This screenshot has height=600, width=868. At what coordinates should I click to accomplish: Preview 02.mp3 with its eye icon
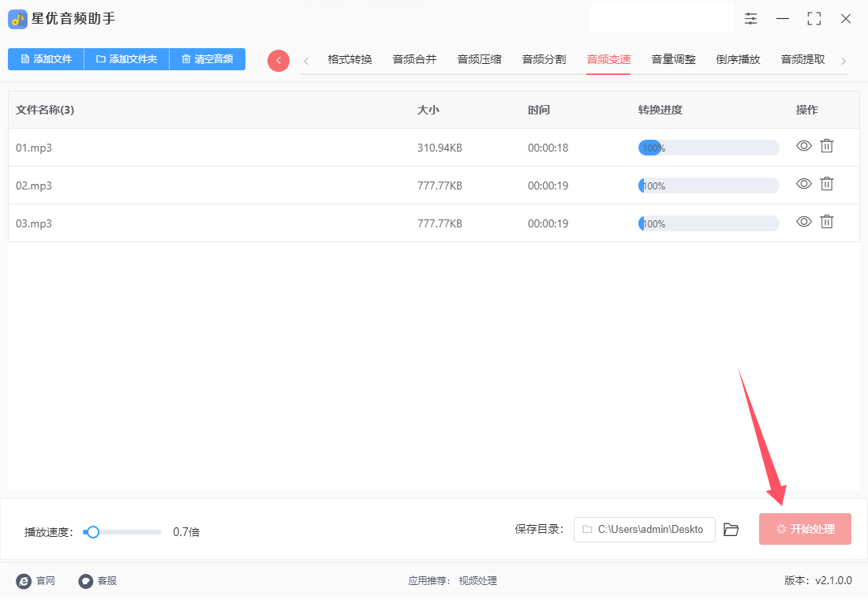804,183
